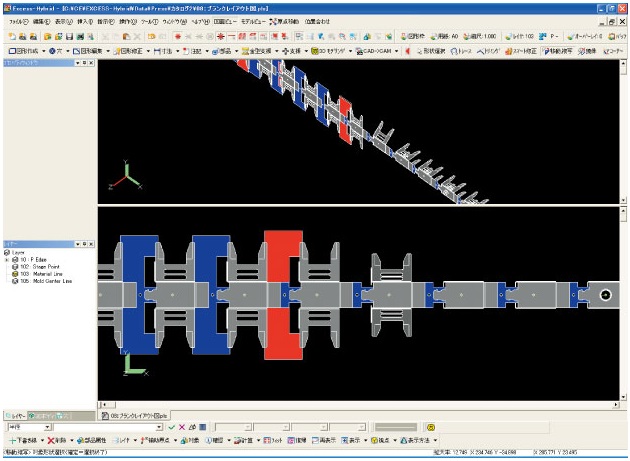This screenshot has height=461, width=630.
Task: Click the red X cancel icon in command bar
Action: tap(182, 427)
